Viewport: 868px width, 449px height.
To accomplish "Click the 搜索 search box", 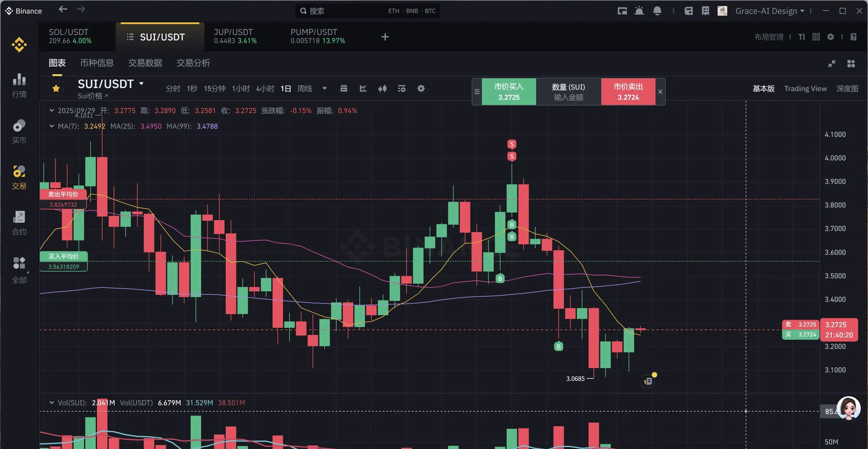I will click(x=367, y=11).
